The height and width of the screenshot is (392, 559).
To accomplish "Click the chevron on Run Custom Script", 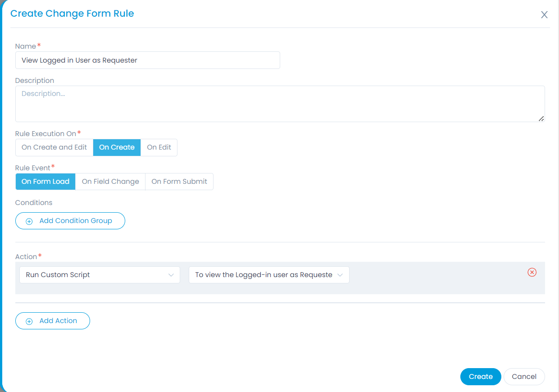I will click(171, 275).
